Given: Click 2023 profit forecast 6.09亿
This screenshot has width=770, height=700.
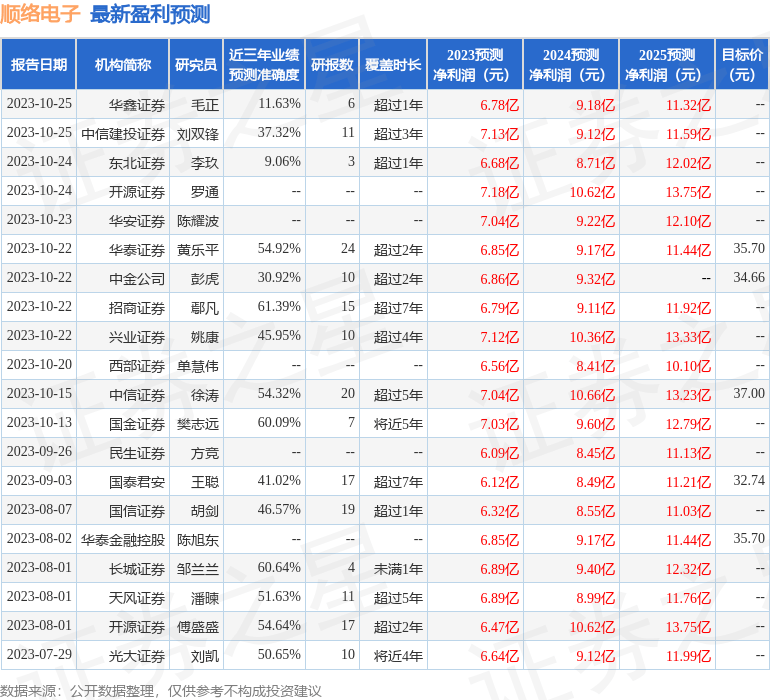Looking at the screenshot, I should tap(499, 452).
